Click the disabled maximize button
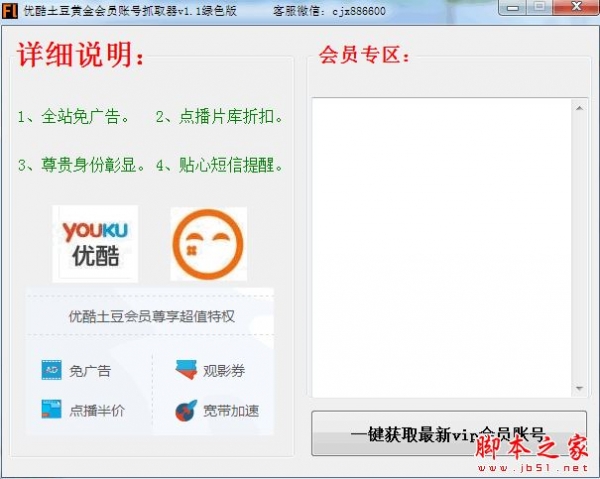The width and height of the screenshot is (600, 479). click(540, 7)
